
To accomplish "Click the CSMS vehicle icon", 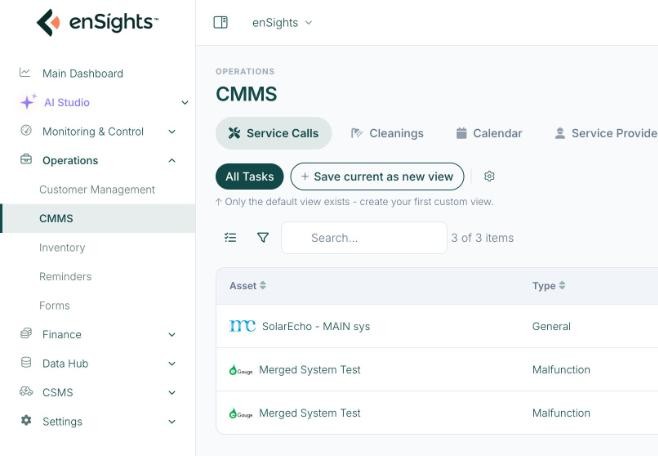I will coord(26,391).
